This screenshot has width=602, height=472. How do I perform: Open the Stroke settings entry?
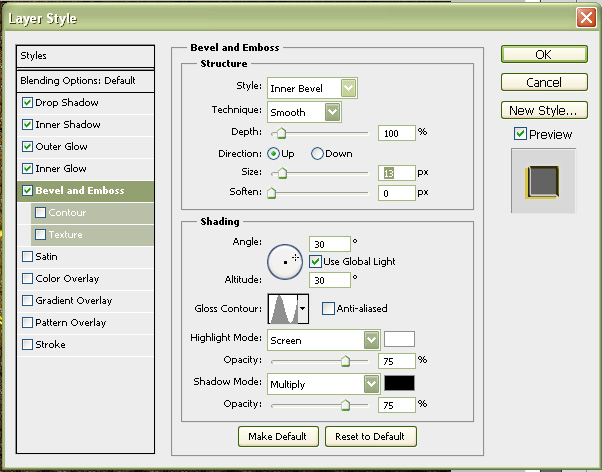click(50, 344)
